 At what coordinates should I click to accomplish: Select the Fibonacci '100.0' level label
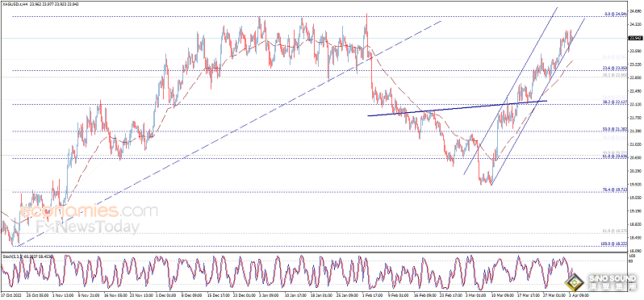pyautogui.click(x=613, y=244)
